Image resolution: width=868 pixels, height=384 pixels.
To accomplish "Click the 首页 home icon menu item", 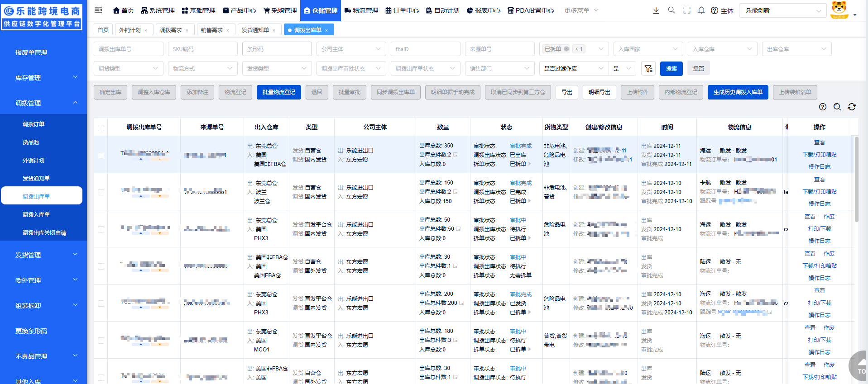I will pyautogui.click(x=123, y=10).
